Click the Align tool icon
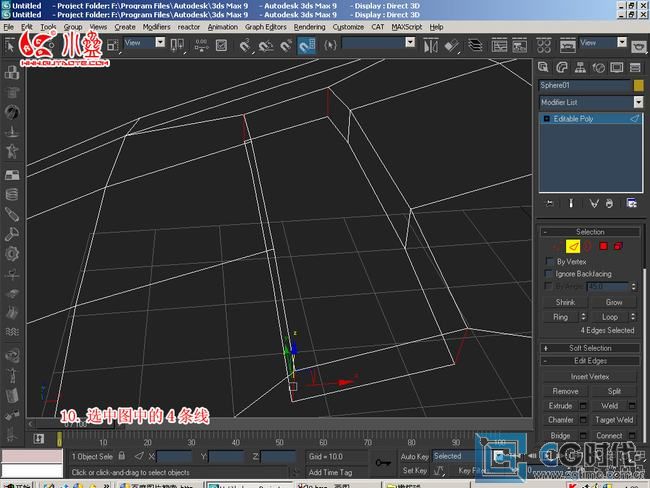The image size is (650, 488). 451,45
